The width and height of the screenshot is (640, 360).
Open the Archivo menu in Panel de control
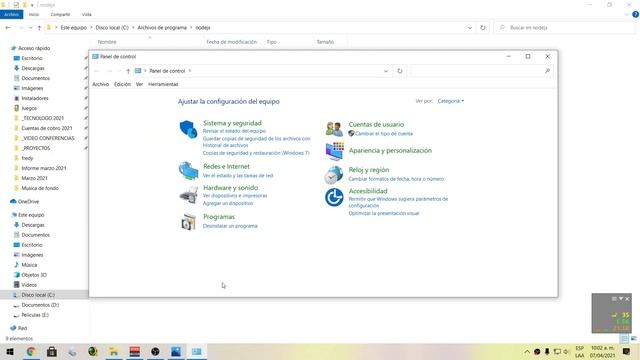click(x=100, y=84)
